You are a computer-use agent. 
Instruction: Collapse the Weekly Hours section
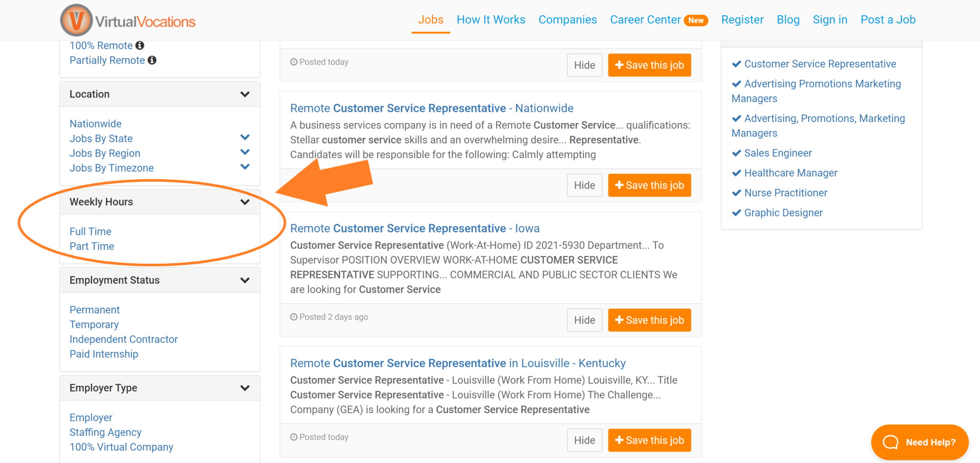click(x=245, y=201)
